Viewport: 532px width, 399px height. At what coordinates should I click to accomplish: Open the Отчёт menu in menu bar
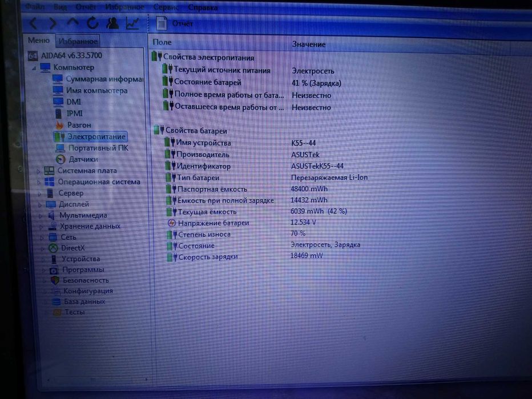point(86,7)
